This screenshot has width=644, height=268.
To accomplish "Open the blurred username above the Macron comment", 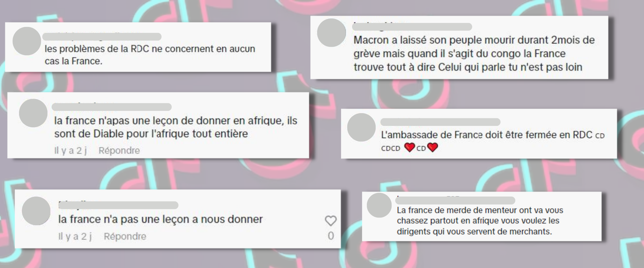I will click(x=412, y=27).
